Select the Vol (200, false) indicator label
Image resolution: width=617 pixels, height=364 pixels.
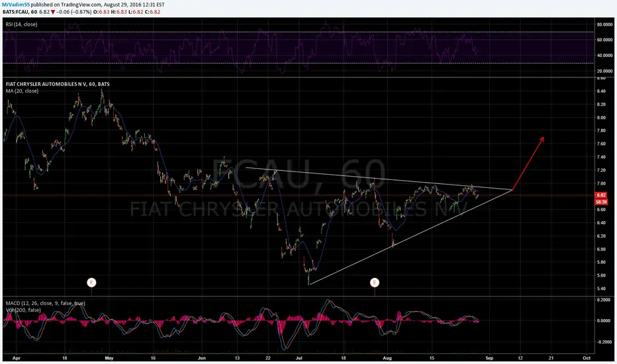[23, 310]
